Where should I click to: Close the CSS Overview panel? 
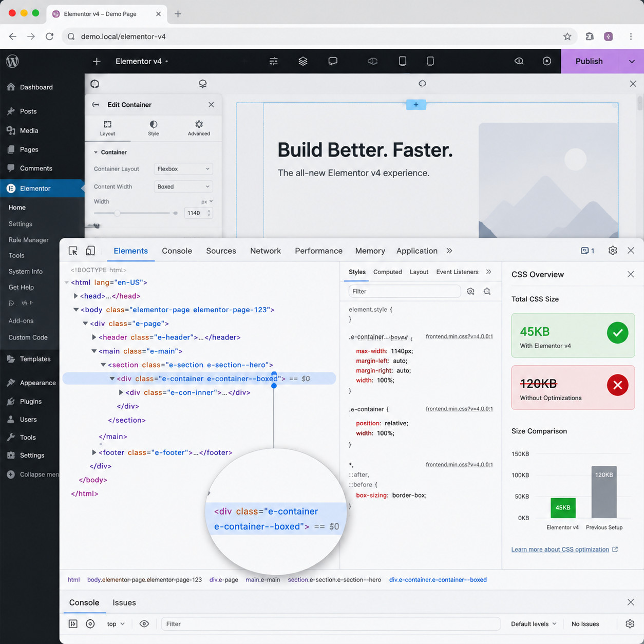click(x=631, y=274)
